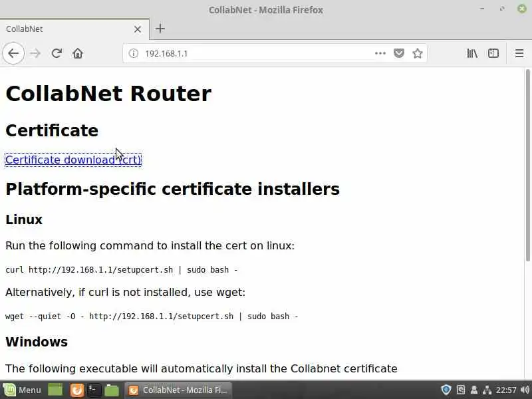Click the Linux heading
This screenshot has width=532, height=399.
tap(24, 219)
